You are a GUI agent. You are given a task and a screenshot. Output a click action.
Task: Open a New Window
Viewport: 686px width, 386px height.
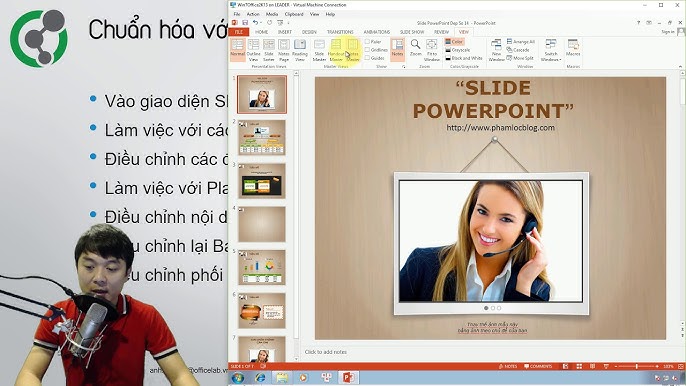click(496, 50)
